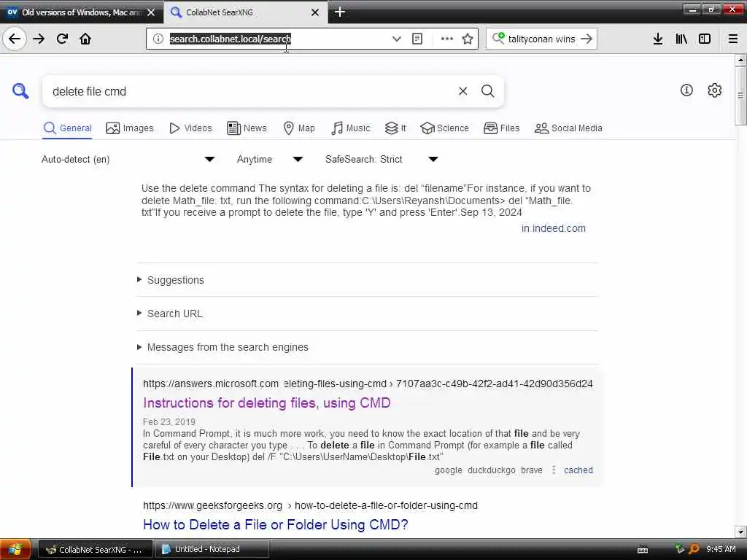This screenshot has width=747, height=560.
Task: Switch to the Videos category
Action: pyautogui.click(x=190, y=128)
